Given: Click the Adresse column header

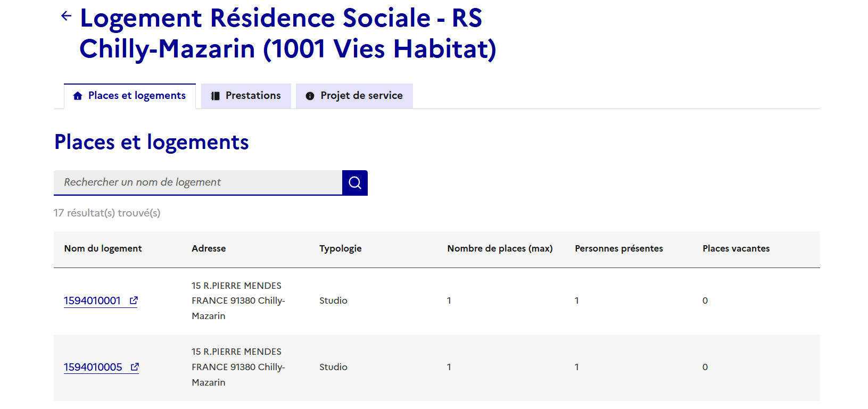Looking at the screenshot, I should click(209, 248).
